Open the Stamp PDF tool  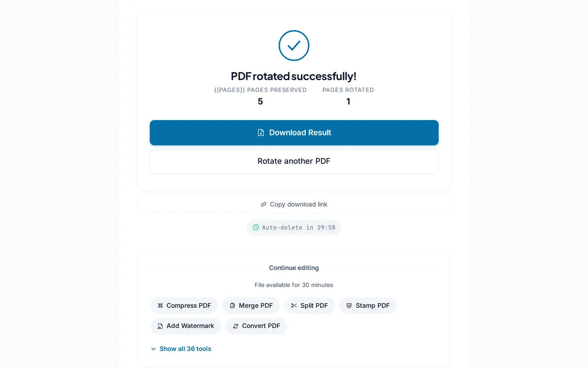368,305
